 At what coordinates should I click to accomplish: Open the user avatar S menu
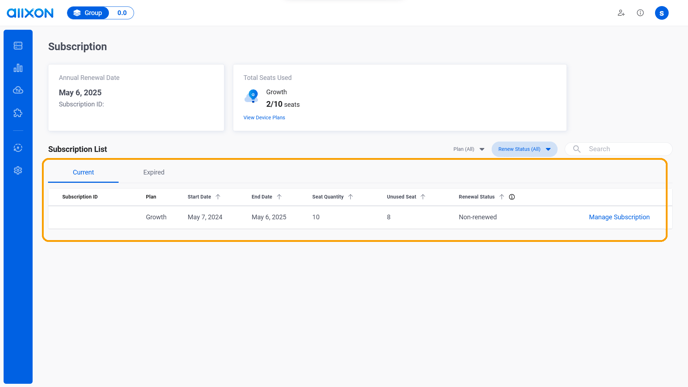tap(662, 13)
